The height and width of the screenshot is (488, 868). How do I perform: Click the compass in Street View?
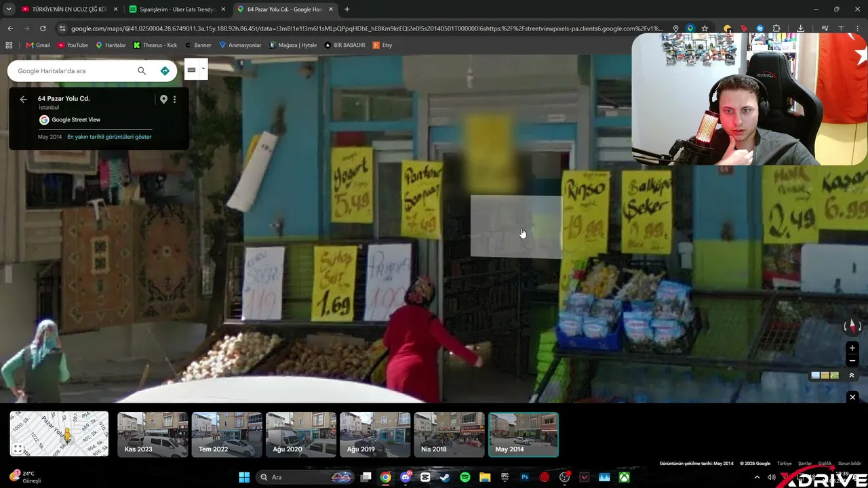pyautogui.click(x=852, y=326)
